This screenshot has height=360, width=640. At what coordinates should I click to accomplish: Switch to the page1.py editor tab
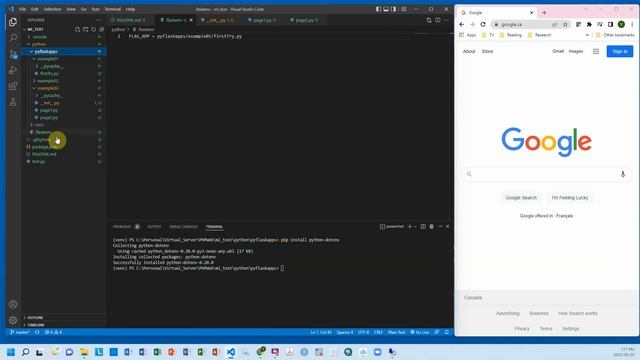pyautogui.click(x=263, y=20)
